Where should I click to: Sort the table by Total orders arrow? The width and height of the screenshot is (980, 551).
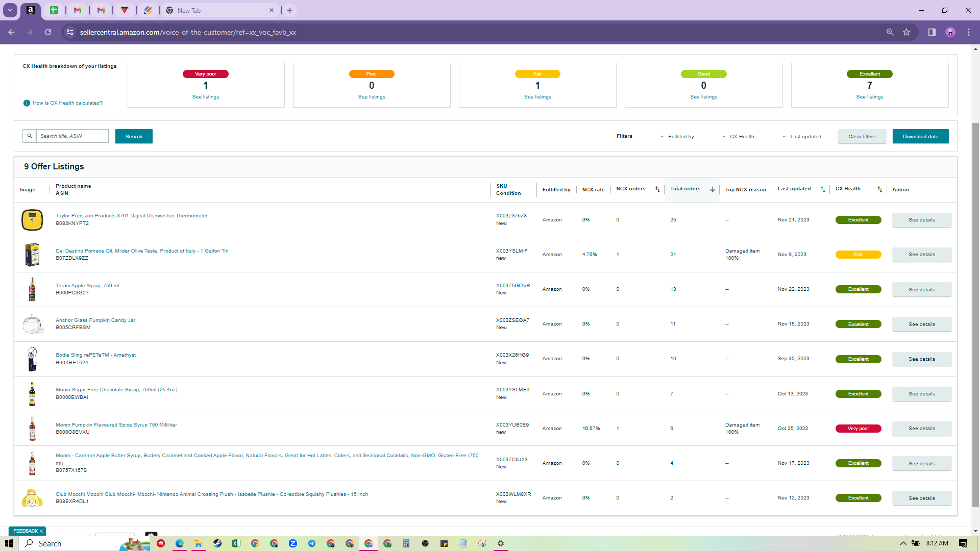[x=713, y=189]
